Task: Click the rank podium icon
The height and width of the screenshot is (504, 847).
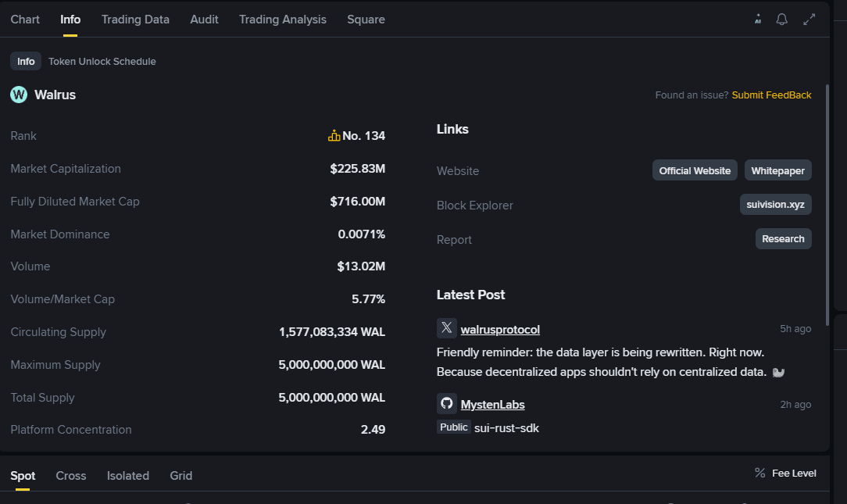Action: (334, 136)
